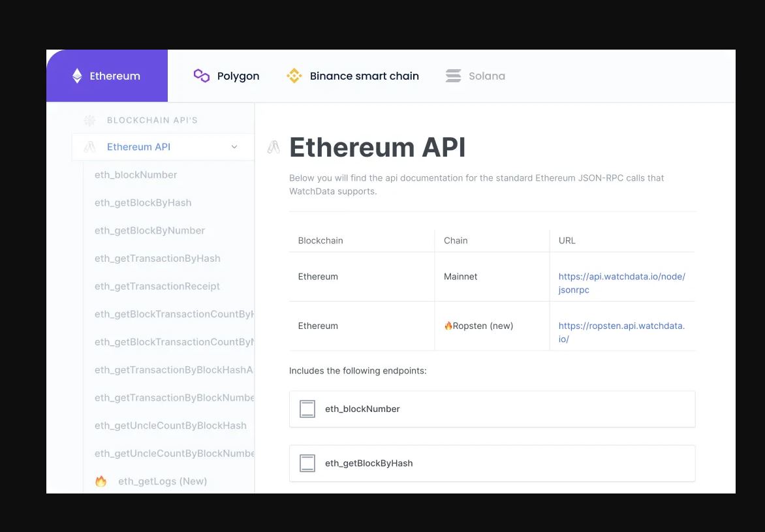Open eth_getTransactionByBlockNumbe… sidebar entry
This screenshot has width=765, height=532.
tap(174, 398)
